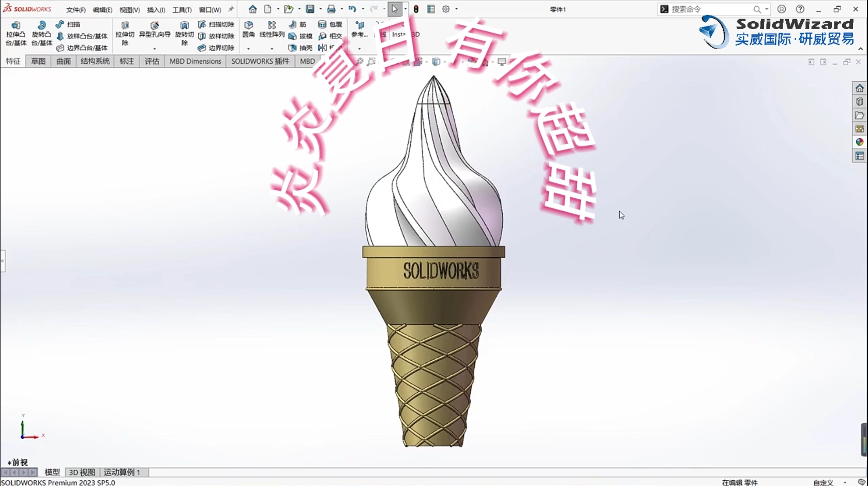868x486 pixels.
Task: Choose Boundary Boss/Base (边界凸台/基体)
Action: pyautogui.click(x=82, y=48)
